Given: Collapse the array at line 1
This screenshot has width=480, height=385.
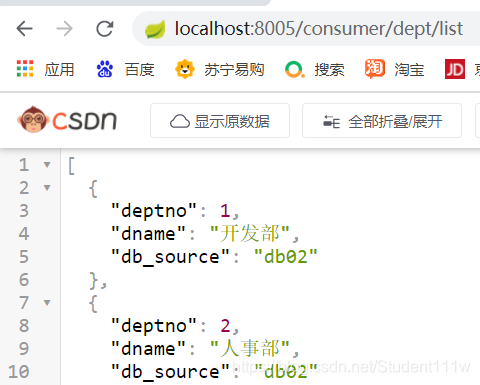Looking at the screenshot, I should 47,165.
